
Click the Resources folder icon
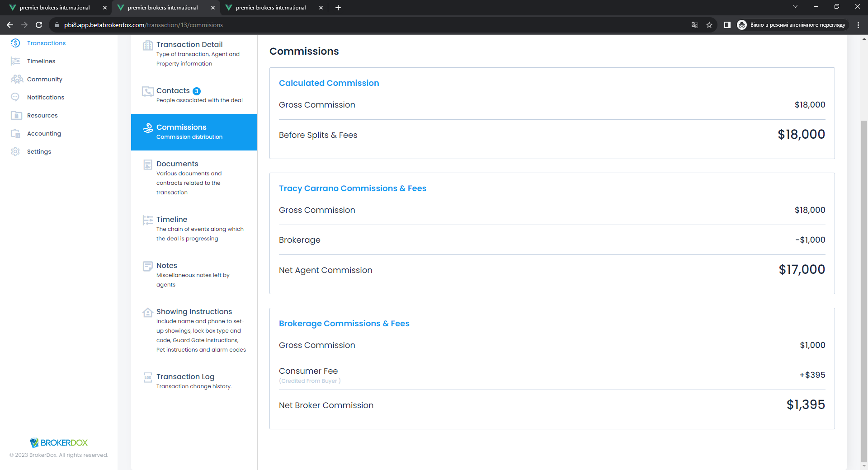[x=16, y=115]
